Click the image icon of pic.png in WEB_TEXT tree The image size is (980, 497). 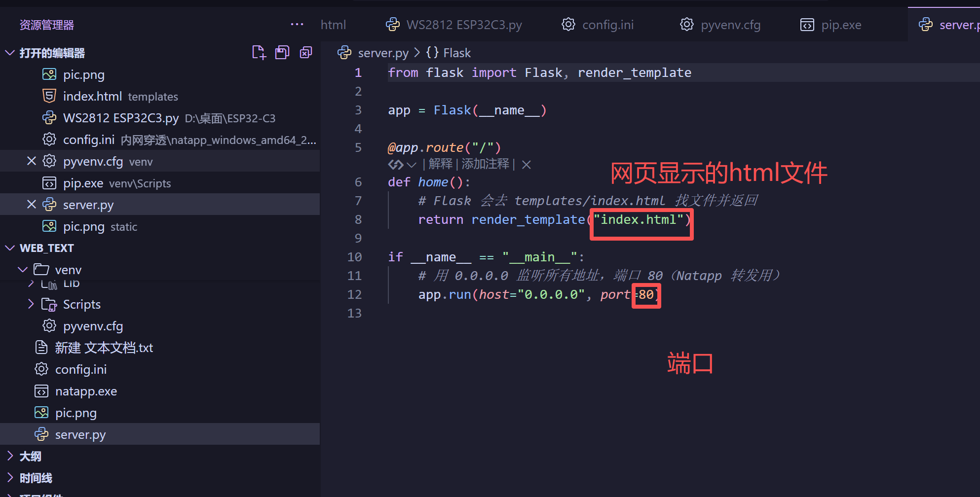[41, 412]
